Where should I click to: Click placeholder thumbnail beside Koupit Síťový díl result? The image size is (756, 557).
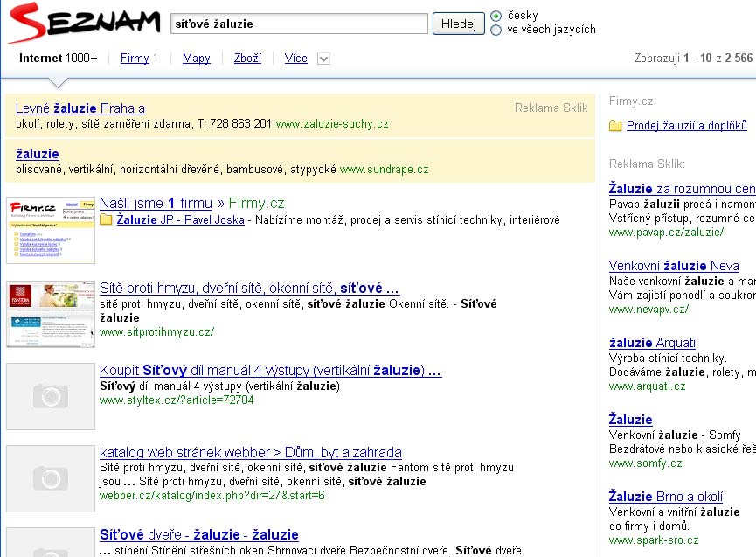pos(51,396)
